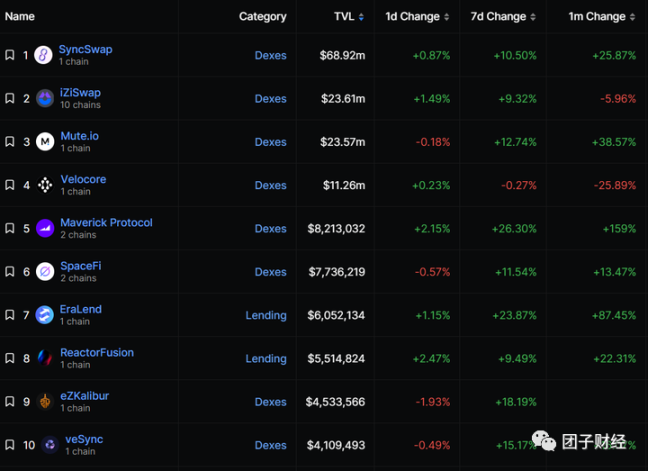Viewport: 648px width, 471px height.
Task: Select the $5,514,824 TVL value
Action: (336, 359)
